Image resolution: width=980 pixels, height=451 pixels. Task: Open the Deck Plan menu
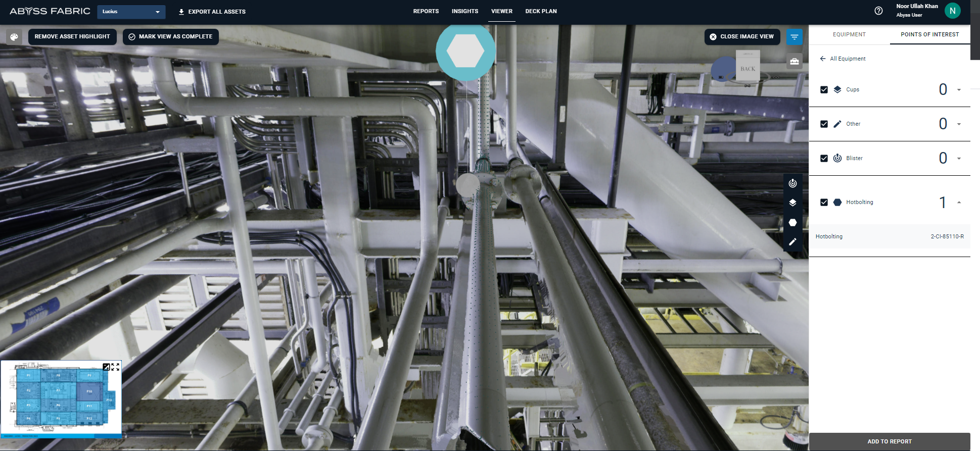tap(541, 11)
